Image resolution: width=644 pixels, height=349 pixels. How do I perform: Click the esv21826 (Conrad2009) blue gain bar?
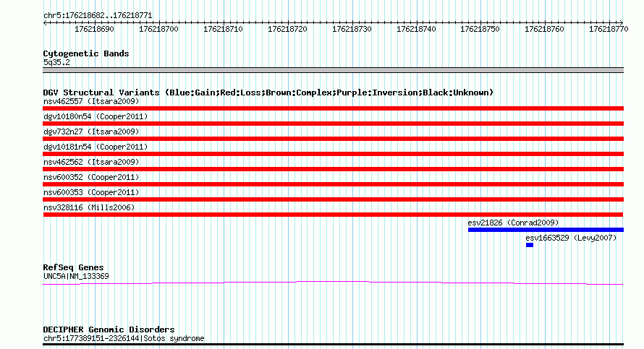point(546,230)
